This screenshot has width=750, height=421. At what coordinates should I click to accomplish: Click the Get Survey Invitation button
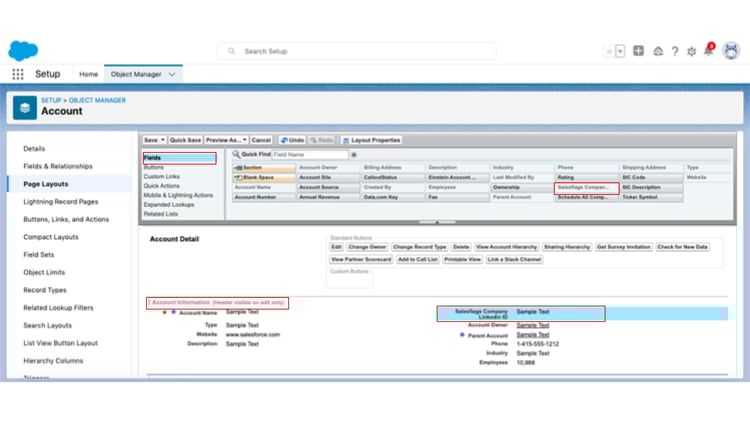click(x=624, y=247)
